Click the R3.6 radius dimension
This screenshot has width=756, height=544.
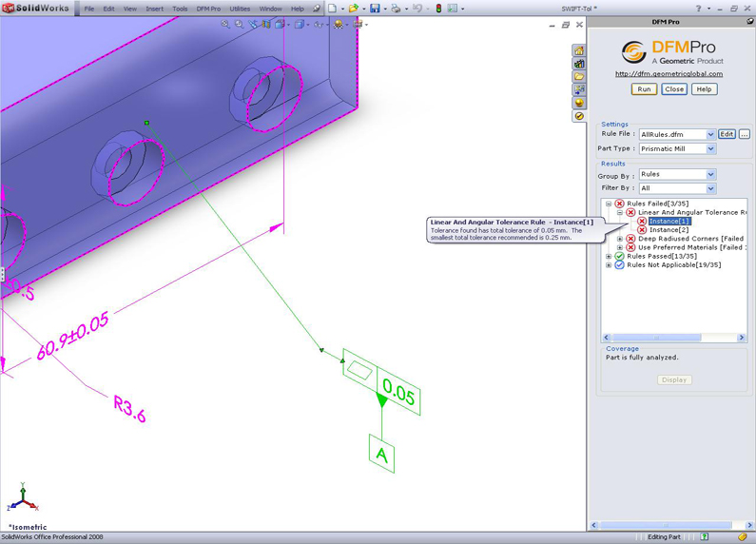129,409
